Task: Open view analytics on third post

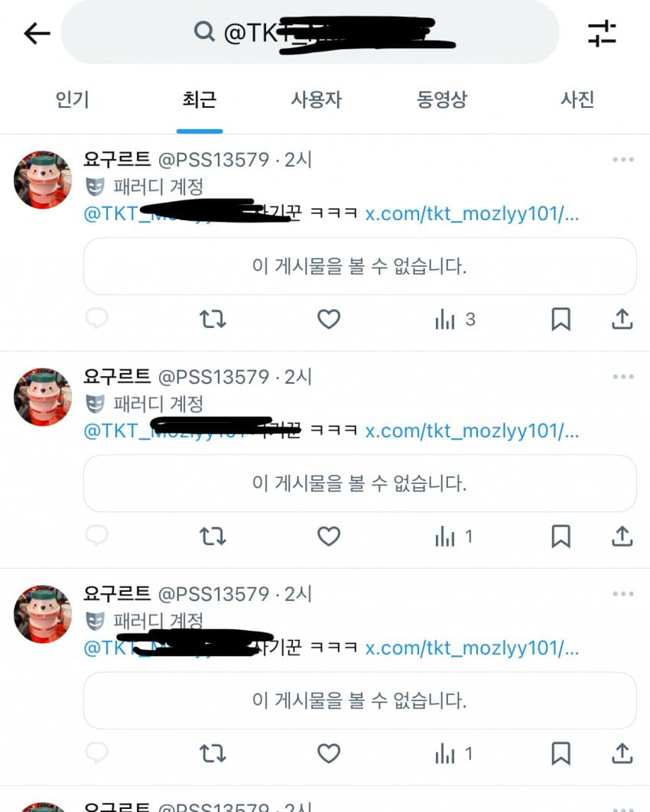Action: tap(454, 753)
